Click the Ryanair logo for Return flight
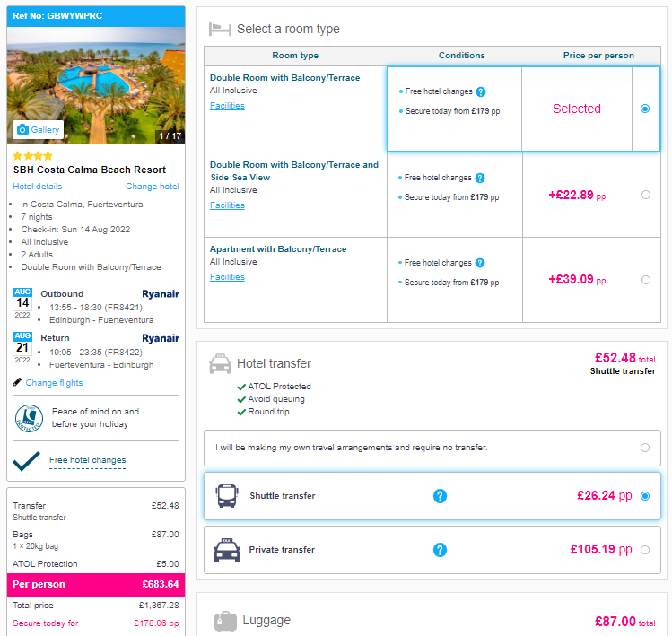This screenshot has width=672, height=636. pyautogui.click(x=161, y=338)
